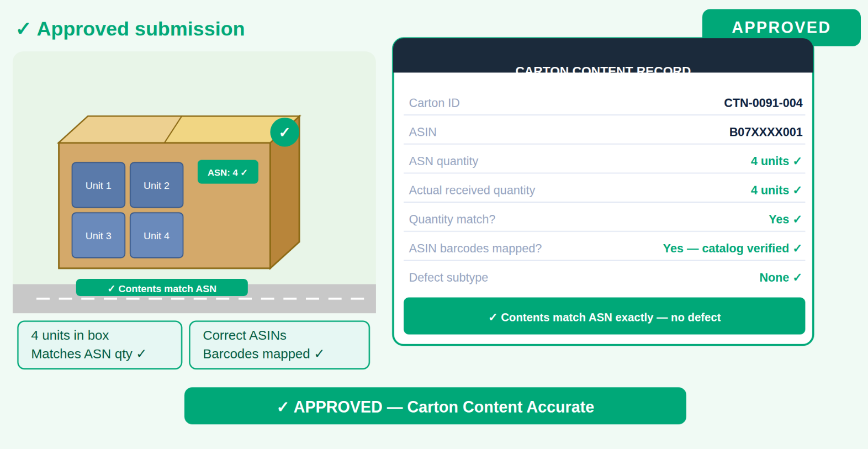The image size is (868, 449).
Task: Click the Approved submission heading
Action: 130,29
